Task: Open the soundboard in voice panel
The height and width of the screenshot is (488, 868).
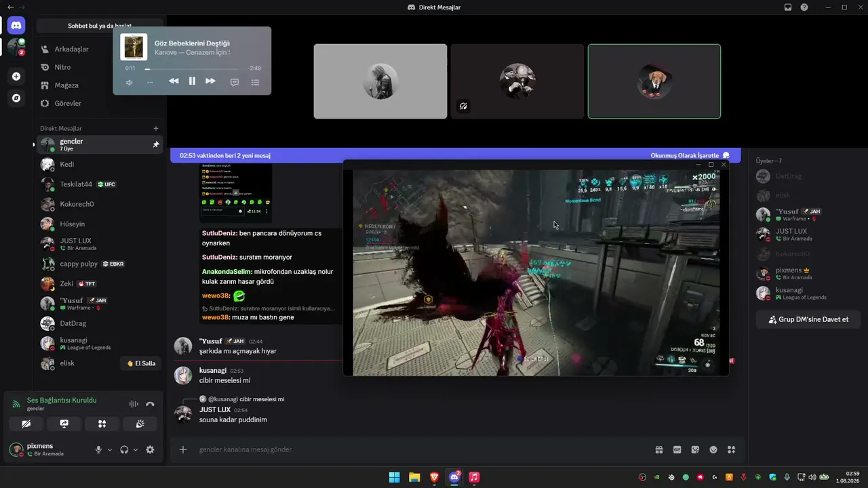Action: tap(140, 424)
